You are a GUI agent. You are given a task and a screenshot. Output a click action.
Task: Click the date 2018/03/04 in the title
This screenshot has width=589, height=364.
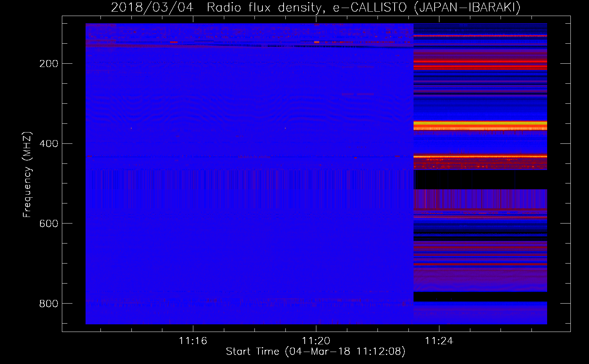coord(152,7)
